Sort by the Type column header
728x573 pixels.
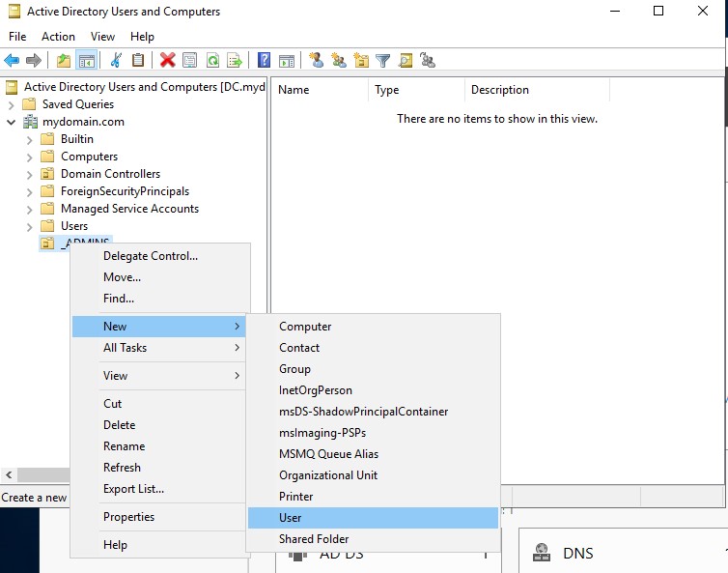(416, 90)
